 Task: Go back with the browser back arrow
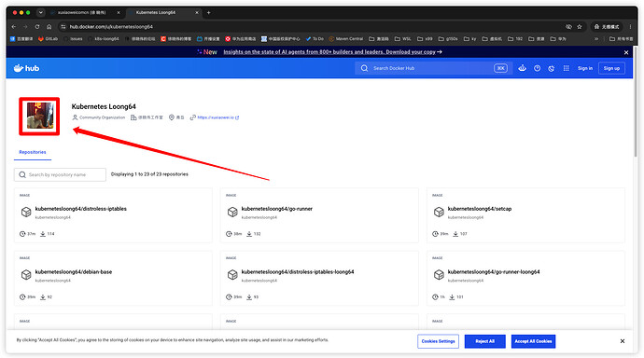click(x=14, y=27)
